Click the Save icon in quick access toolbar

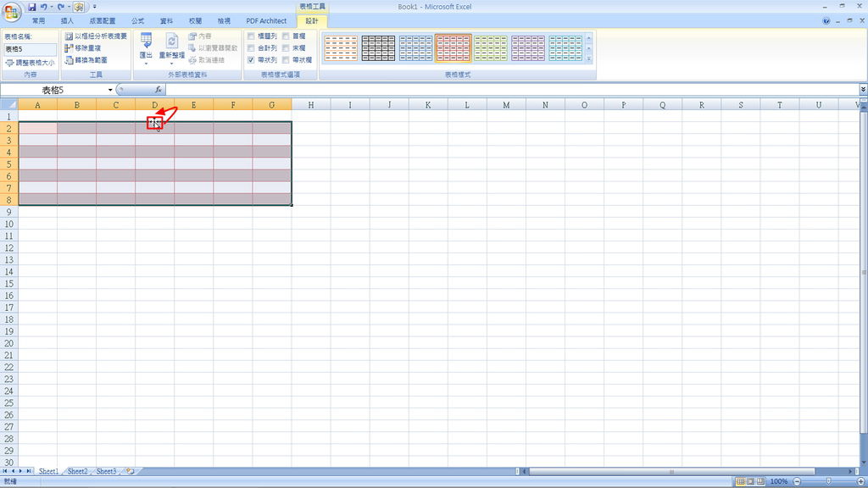(31, 7)
